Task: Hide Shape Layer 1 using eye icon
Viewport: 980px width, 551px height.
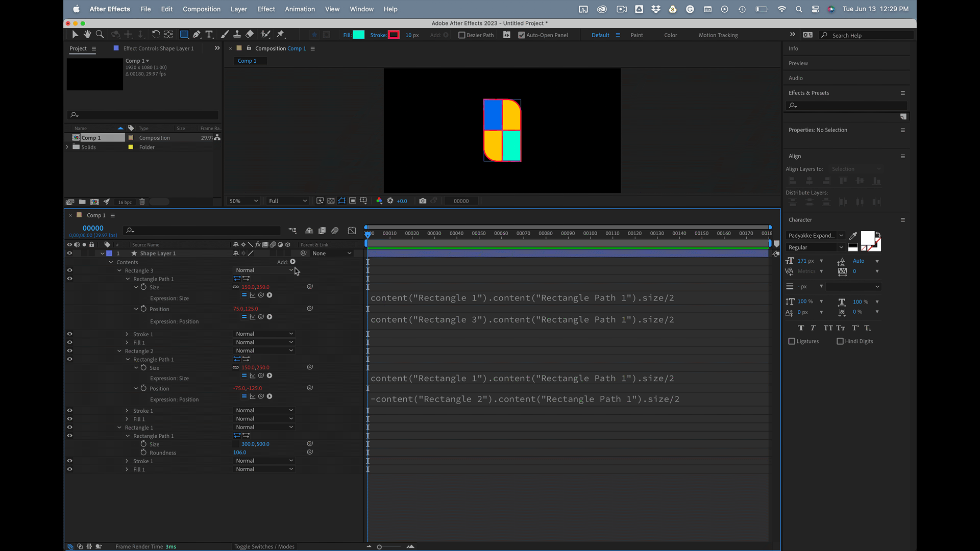Action: [x=69, y=253]
